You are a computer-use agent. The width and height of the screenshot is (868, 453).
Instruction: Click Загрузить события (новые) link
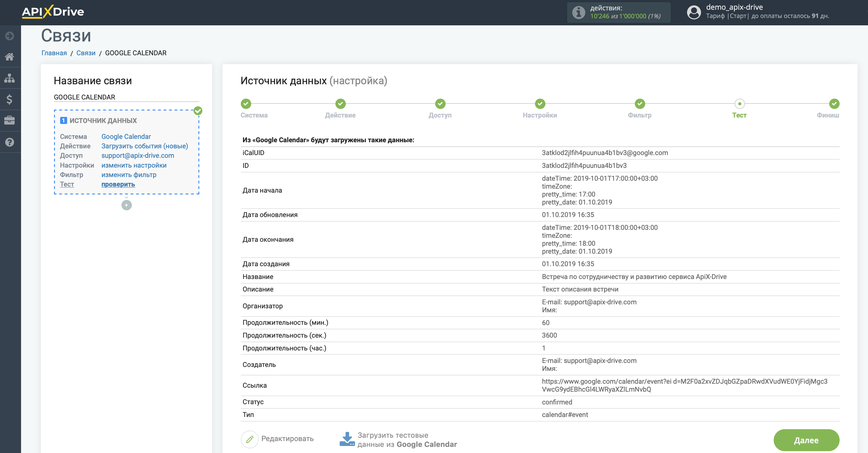(145, 146)
